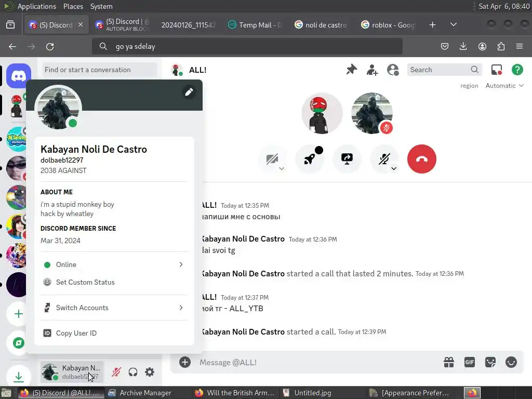Screen dimensions: 532x399
Task: Click Find or start a conversation field
Action: (100, 70)
